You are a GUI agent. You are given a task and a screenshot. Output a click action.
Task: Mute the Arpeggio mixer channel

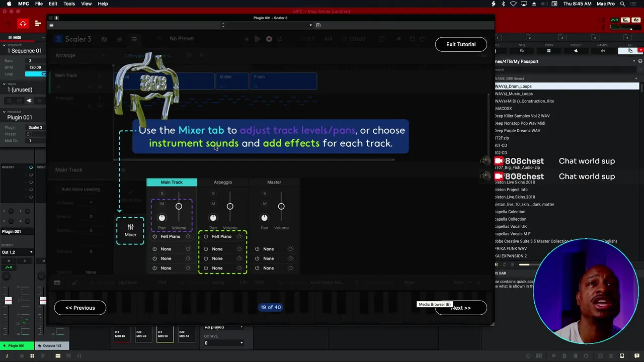coord(213,204)
